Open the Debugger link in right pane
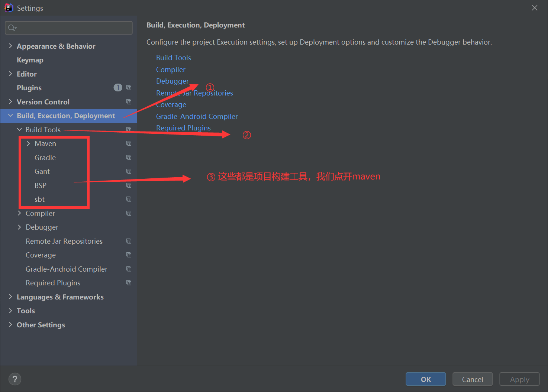 click(173, 81)
